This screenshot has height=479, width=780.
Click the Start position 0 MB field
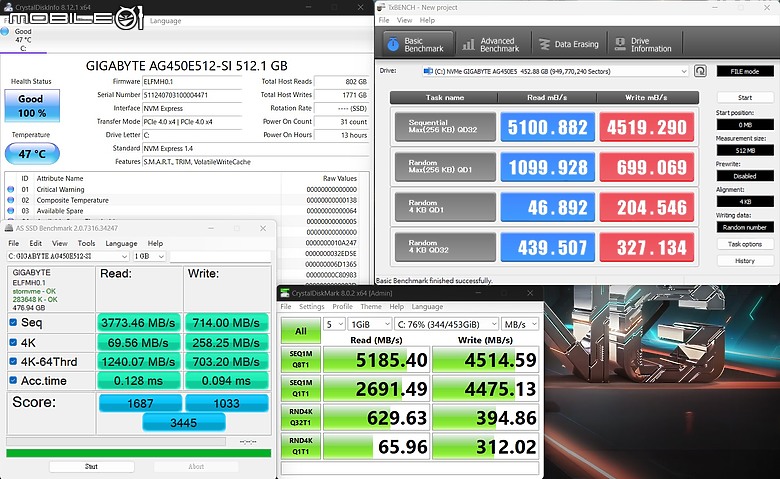click(x=745, y=125)
